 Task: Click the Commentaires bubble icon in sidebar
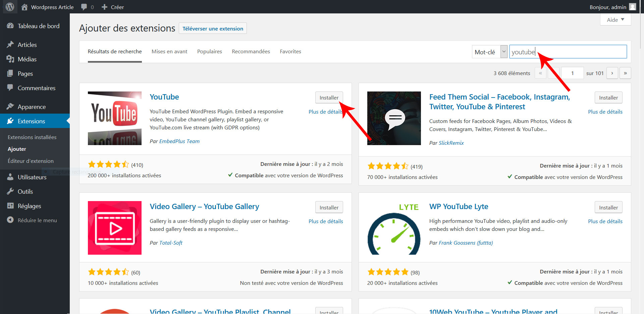tap(10, 88)
